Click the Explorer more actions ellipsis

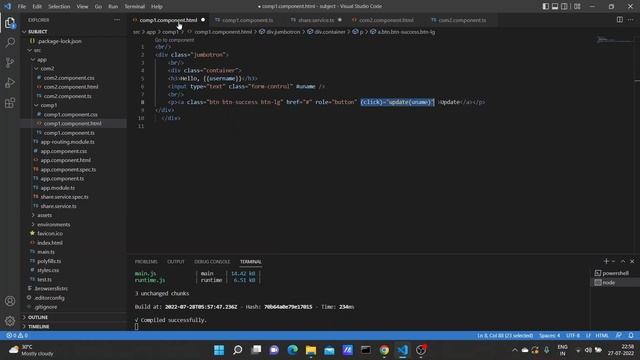117,20
